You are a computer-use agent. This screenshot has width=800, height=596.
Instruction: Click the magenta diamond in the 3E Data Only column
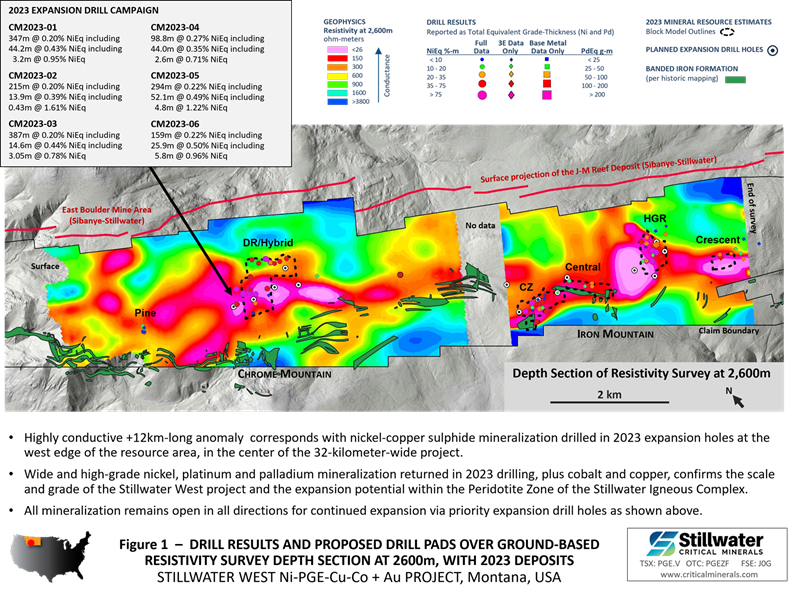[511, 95]
